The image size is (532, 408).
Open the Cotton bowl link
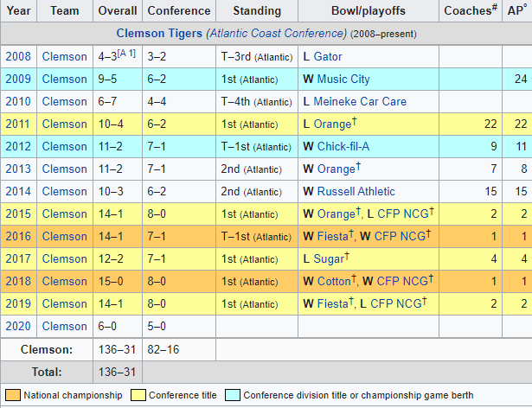(334, 281)
